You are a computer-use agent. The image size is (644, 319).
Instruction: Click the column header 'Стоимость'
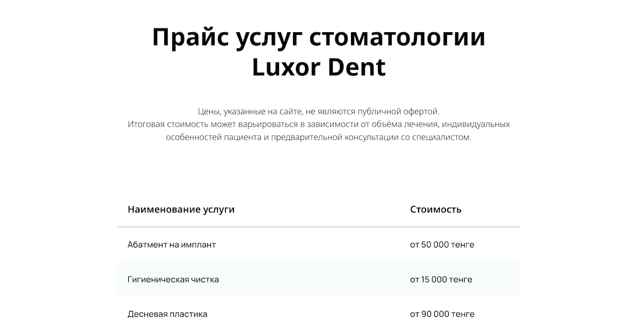(x=436, y=209)
